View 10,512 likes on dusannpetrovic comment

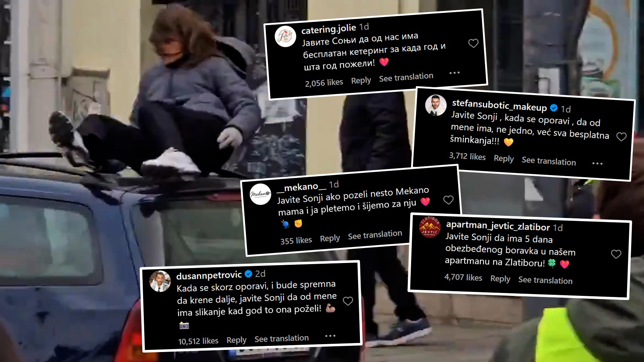point(198,341)
